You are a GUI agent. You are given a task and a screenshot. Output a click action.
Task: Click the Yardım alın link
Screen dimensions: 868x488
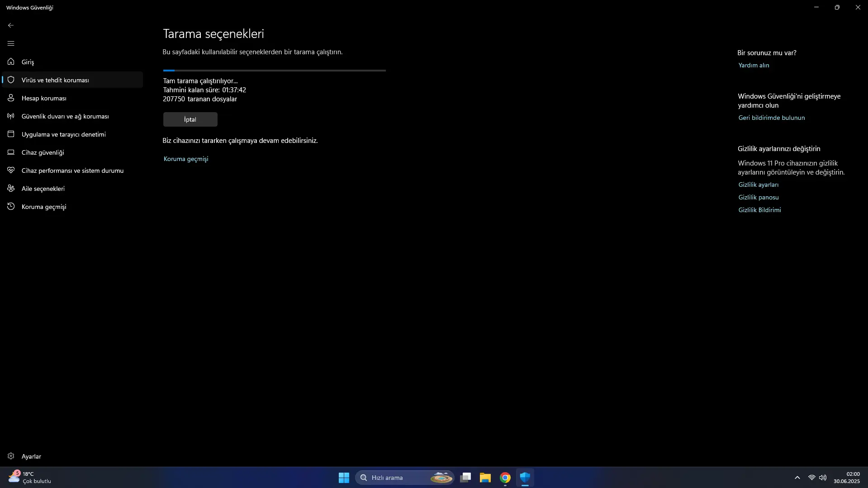754,65
